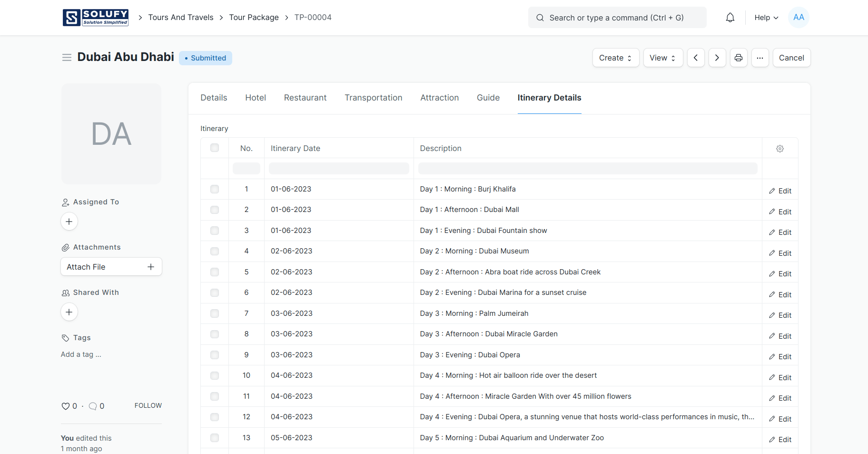Edit row Hot air balloon ride
The width and height of the screenshot is (868, 454).
click(780, 378)
